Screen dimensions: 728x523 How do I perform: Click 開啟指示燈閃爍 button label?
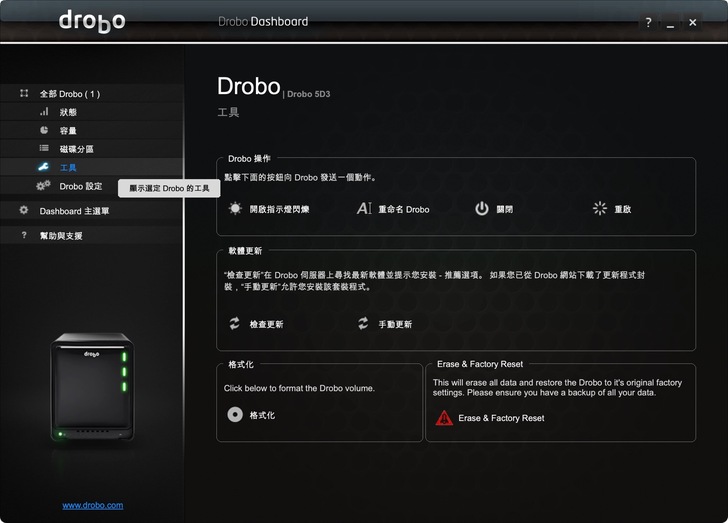coord(279,209)
